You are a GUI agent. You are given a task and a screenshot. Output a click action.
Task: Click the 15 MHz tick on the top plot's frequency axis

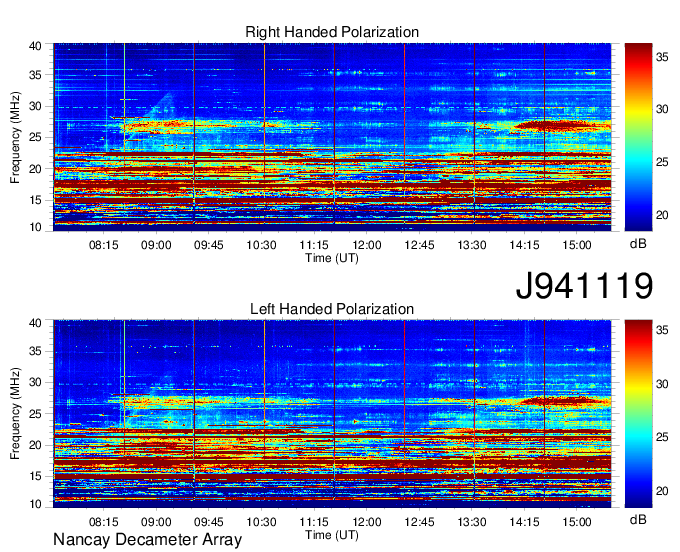point(35,200)
